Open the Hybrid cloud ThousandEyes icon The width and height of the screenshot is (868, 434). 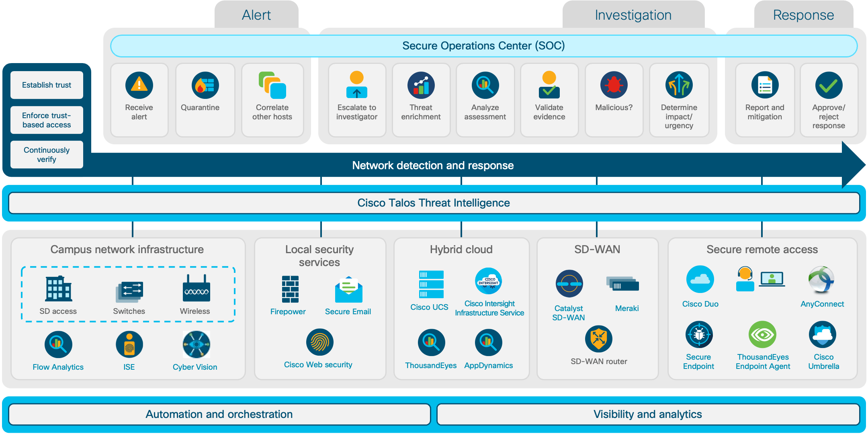click(x=431, y=343)
